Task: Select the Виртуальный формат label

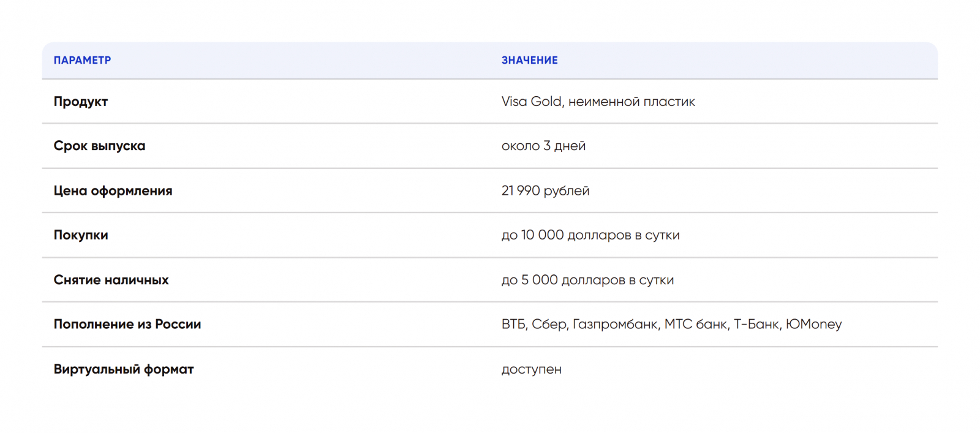Action: pyautogui.click(x=124, y=369)
